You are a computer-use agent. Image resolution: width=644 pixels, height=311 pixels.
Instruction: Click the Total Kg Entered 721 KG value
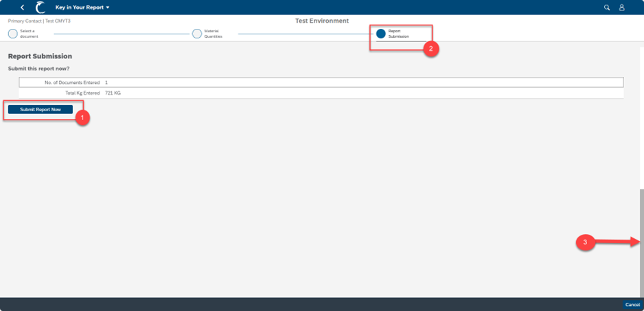tap(113, 93)
